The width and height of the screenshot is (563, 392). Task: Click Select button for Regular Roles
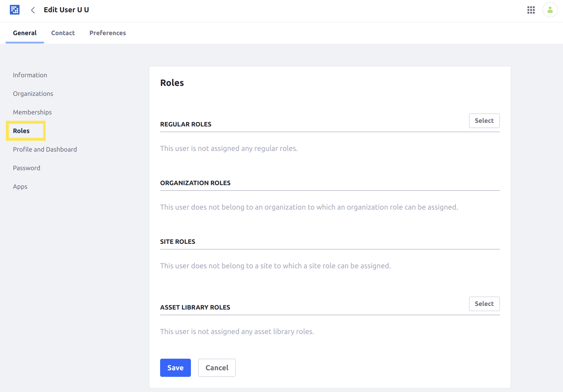tap(484, 121)
